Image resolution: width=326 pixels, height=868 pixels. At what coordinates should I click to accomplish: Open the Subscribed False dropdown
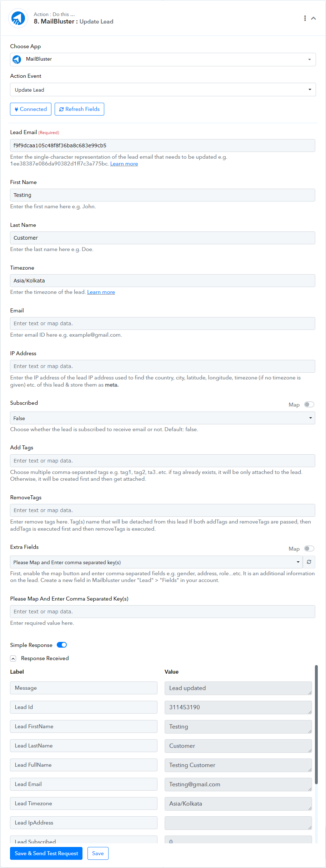(162, 418)
